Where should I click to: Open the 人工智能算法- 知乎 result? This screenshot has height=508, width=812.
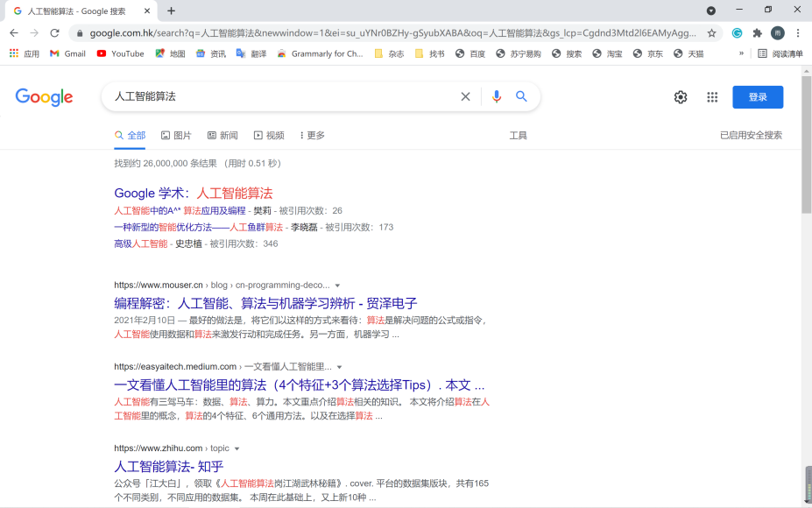169,467
